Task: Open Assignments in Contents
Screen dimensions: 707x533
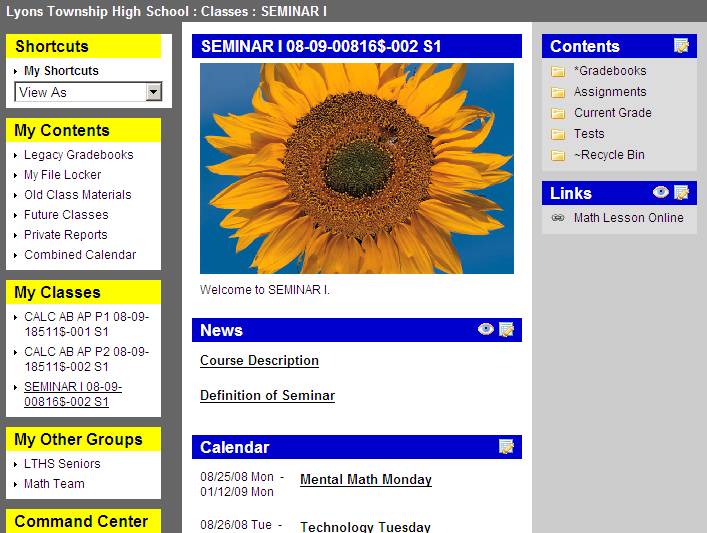Action: 610,92
